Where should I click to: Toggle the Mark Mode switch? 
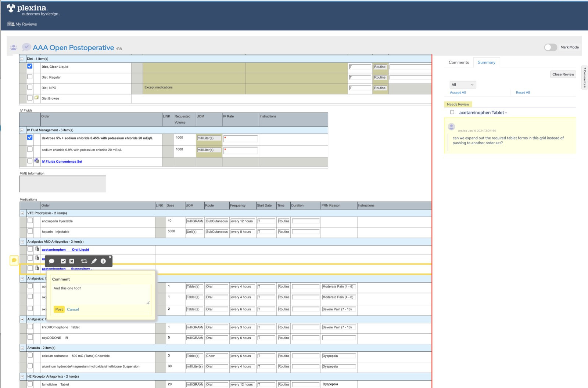click(551, 47)
